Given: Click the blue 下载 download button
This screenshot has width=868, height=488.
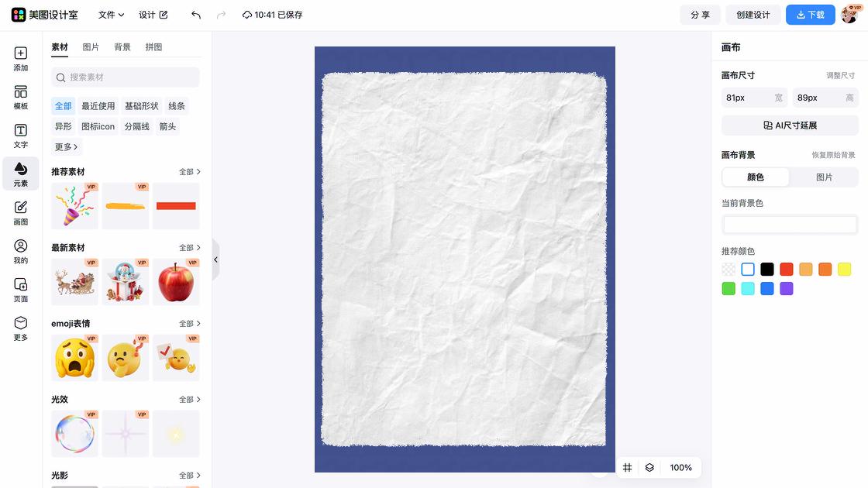Looking at the screenshot, I should pos(811,15).
